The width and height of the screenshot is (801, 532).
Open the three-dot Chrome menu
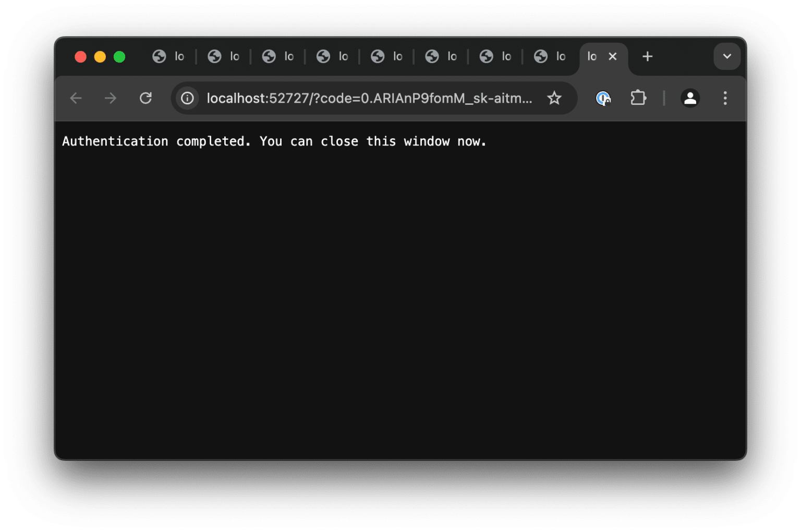point(725,98)
